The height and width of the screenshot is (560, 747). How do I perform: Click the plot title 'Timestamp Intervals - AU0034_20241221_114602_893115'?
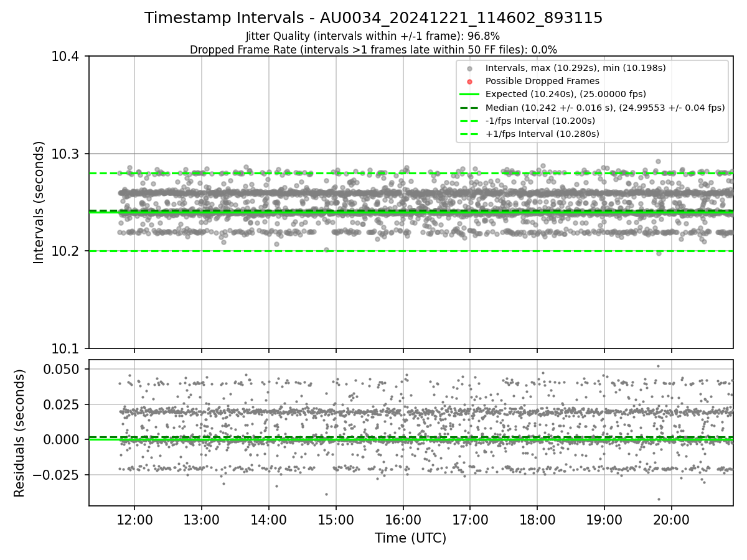[x=374, y=18]
